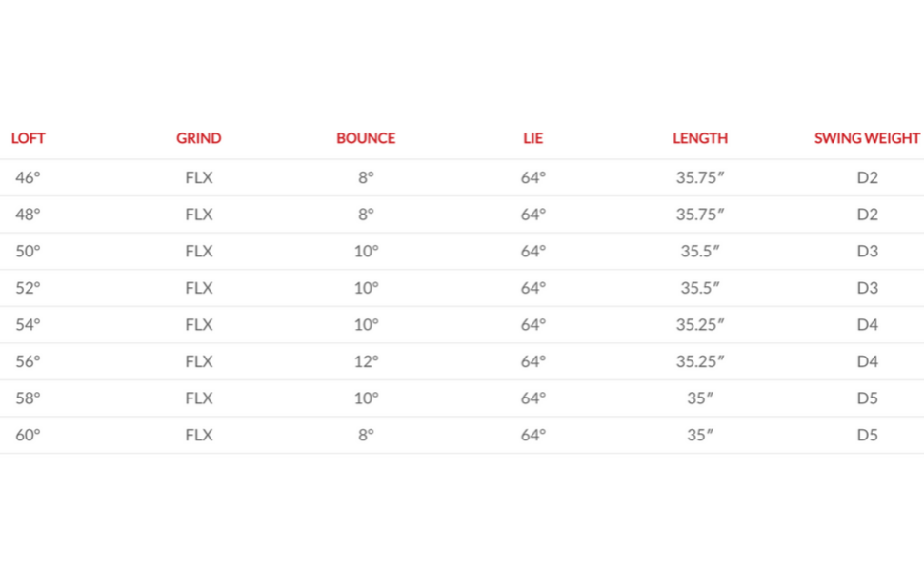The image size is (924, 572).
Task: Click the D2 swing weight in the 48° row
Action: click(x=867, y=214)
